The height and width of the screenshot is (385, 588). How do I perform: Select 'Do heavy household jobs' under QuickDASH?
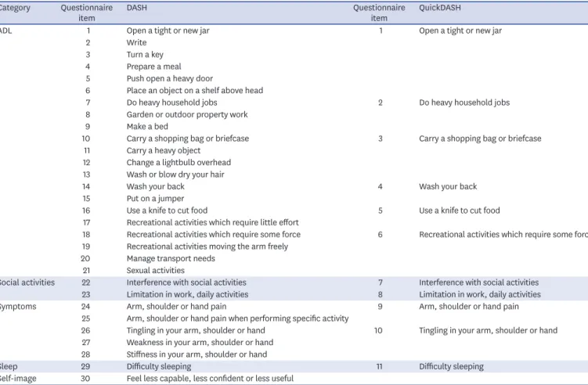pos(464,103)
